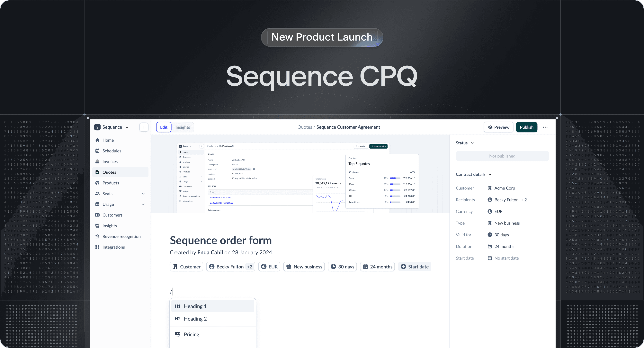
Task: Click the Home icon in the sidebar
Action: point(97,140)
